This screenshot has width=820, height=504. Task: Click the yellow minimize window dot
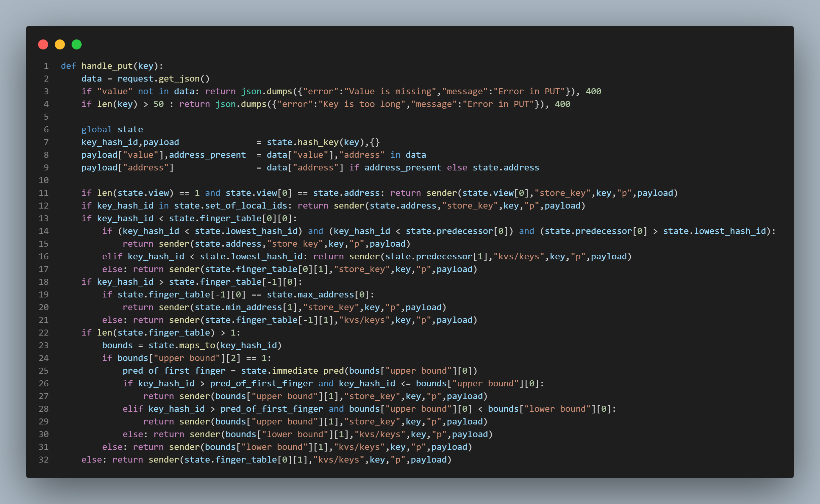click(x=60, y=44)
